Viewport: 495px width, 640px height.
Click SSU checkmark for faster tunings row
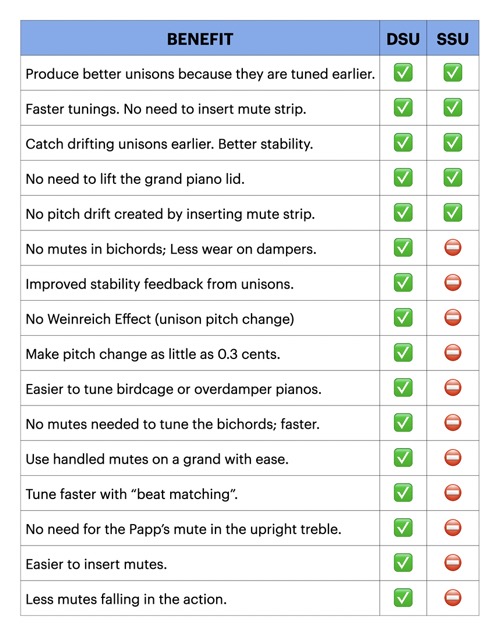[453, 108]
